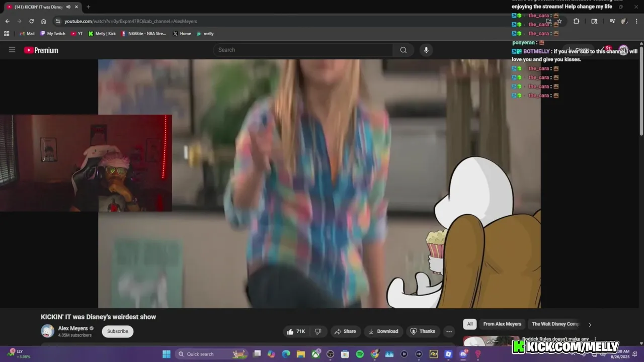This screenshot has height=362, width=644.
Task: Close the KICKIN' IT YouTube tab
Action: tap(76, 7)
